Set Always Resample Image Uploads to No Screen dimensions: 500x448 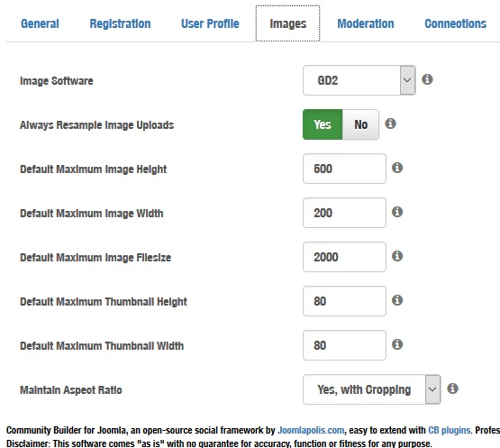[x=360, y=124]
